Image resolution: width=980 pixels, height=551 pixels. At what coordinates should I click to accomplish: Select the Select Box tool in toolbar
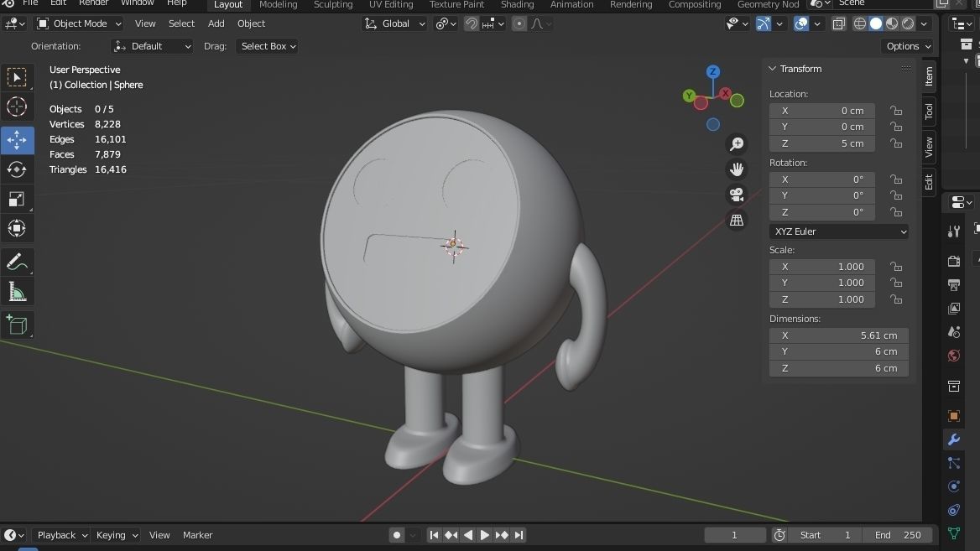pyautogui.click(x=17, y=77)
